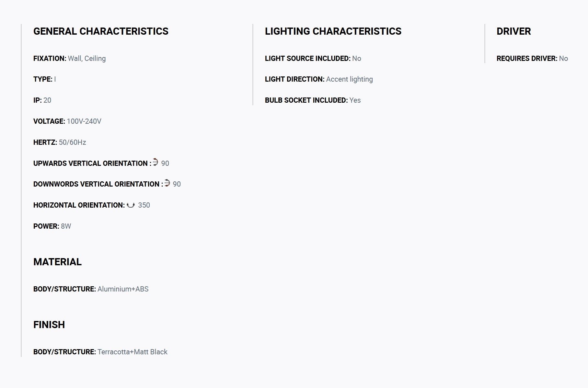
Task: Select the IP rating value 20
Action: 47,100
